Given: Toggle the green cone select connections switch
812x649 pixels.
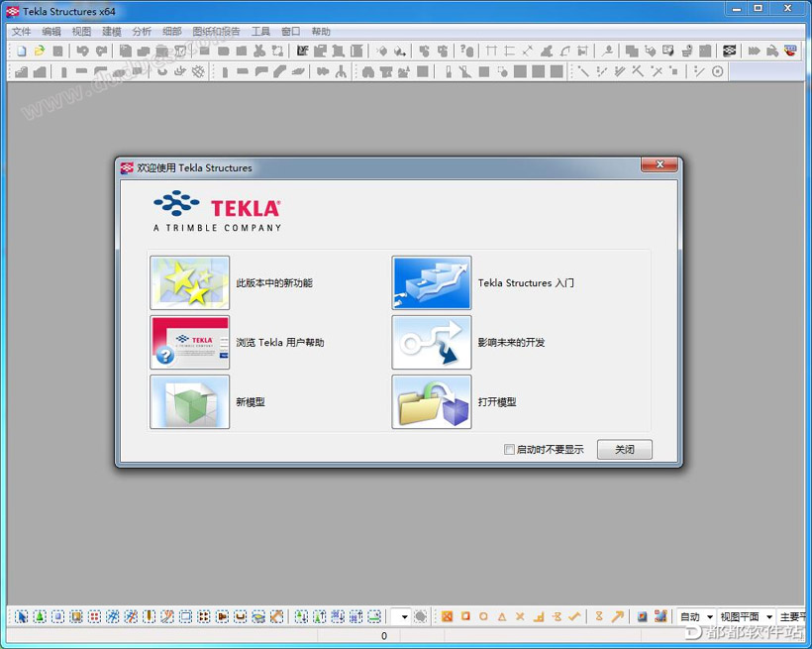Looking at the screenshot, I should pyautogui.click(x=40, y=616).
